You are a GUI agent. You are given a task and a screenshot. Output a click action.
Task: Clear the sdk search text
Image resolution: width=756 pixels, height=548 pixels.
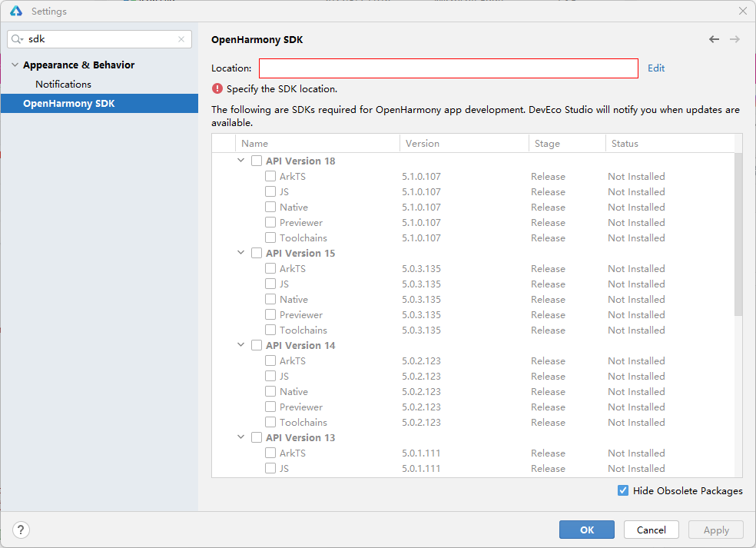click(x=181, y=39)
